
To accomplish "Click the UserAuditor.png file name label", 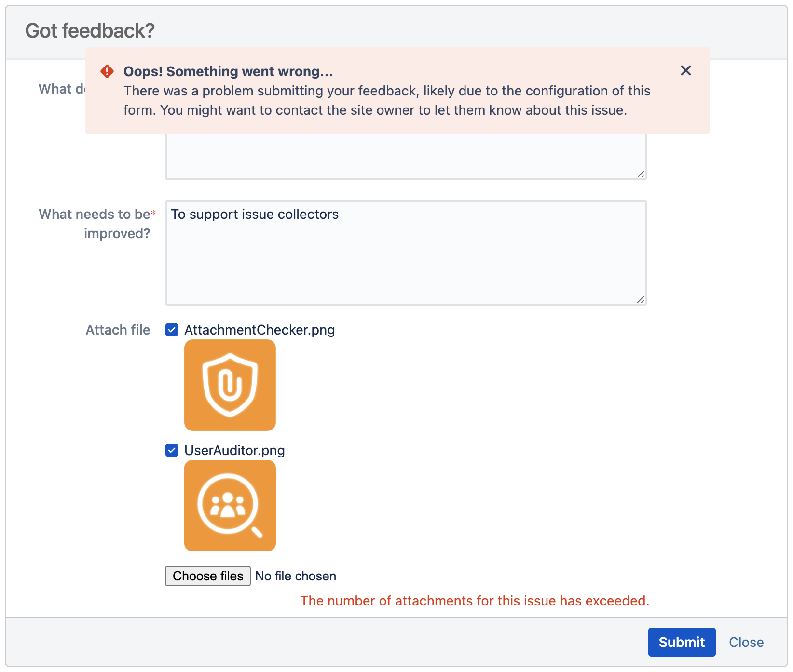I will 234,451.
